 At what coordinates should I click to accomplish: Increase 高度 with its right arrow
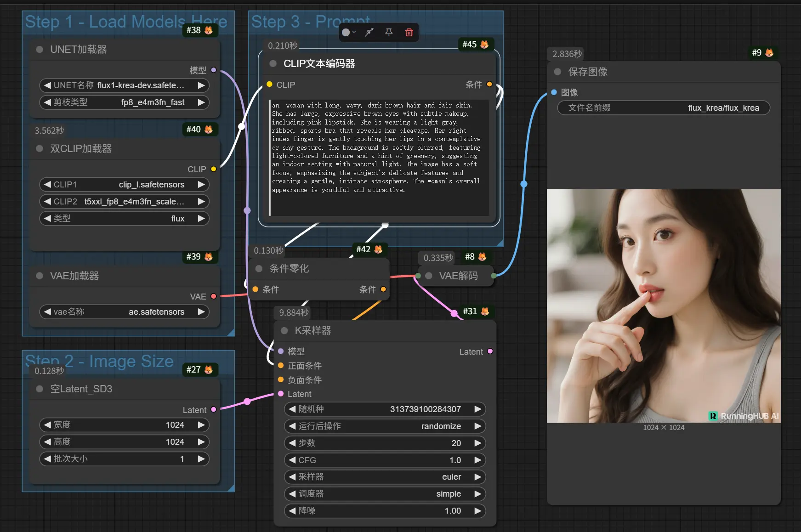point(201,441)
